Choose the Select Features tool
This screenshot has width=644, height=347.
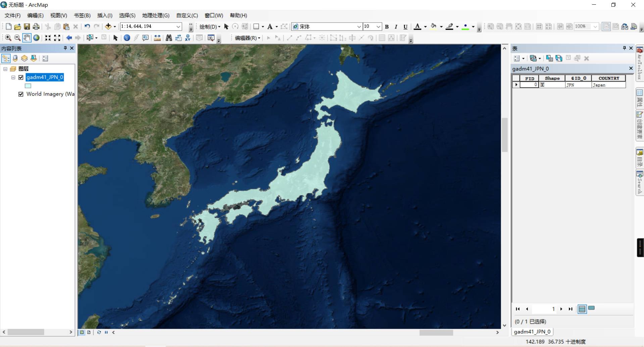pos(90,38)
